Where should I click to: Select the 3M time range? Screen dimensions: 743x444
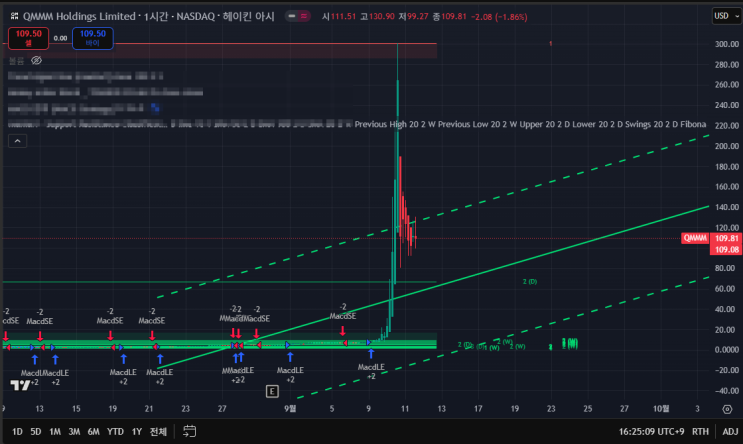pyautogui.click(x=74, y=432)
